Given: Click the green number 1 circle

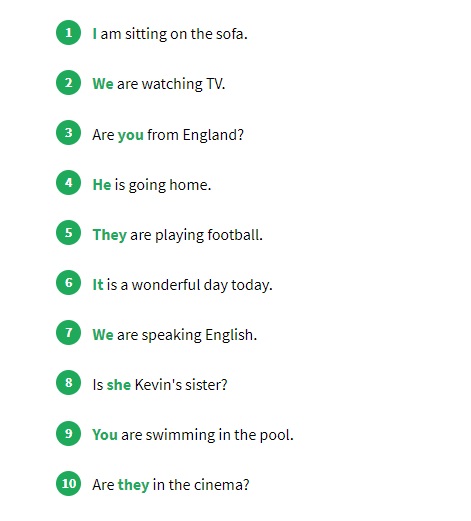Looking at the screenshot, I should tap(68, 32).
